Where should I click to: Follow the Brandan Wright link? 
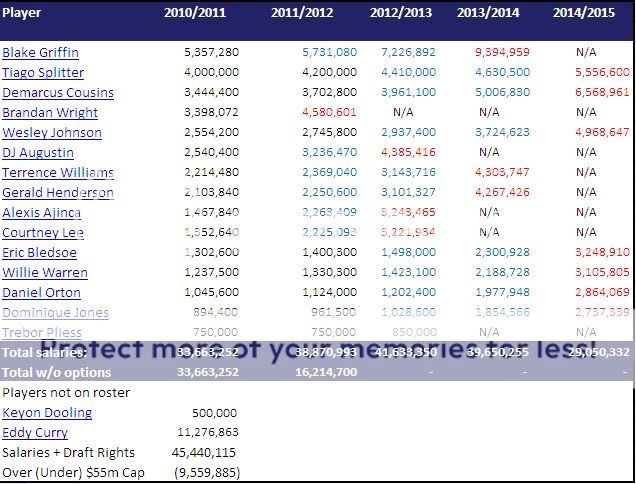coord(50,112)
